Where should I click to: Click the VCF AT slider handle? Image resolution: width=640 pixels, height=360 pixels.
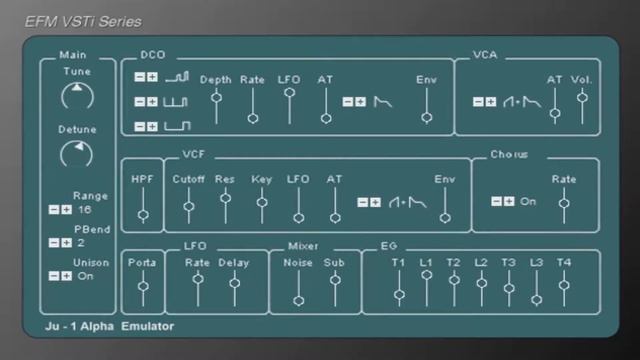coord(335,218)
